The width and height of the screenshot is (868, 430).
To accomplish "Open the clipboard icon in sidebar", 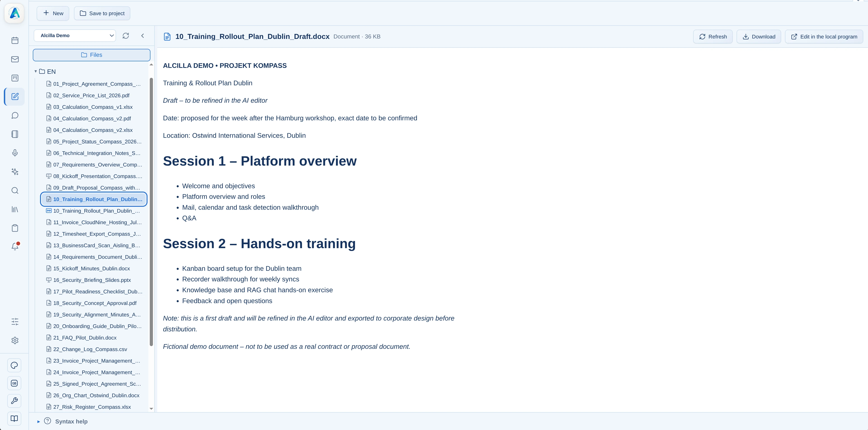I will click(x=15, y=228).
